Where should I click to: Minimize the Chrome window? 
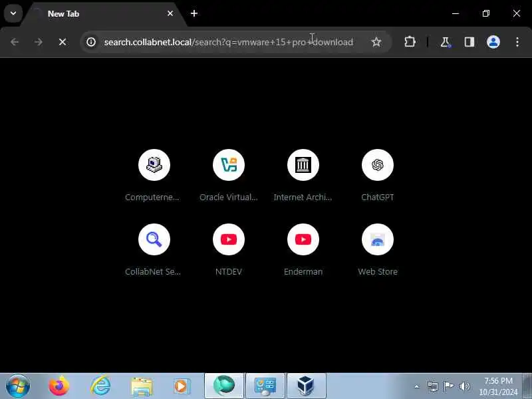pos(456,13)
